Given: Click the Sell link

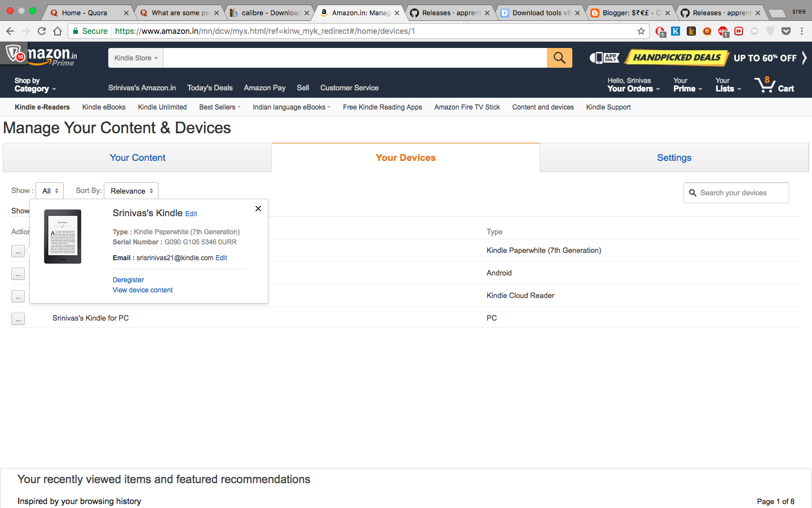Looking at the screenshot, I should [303, 88].
